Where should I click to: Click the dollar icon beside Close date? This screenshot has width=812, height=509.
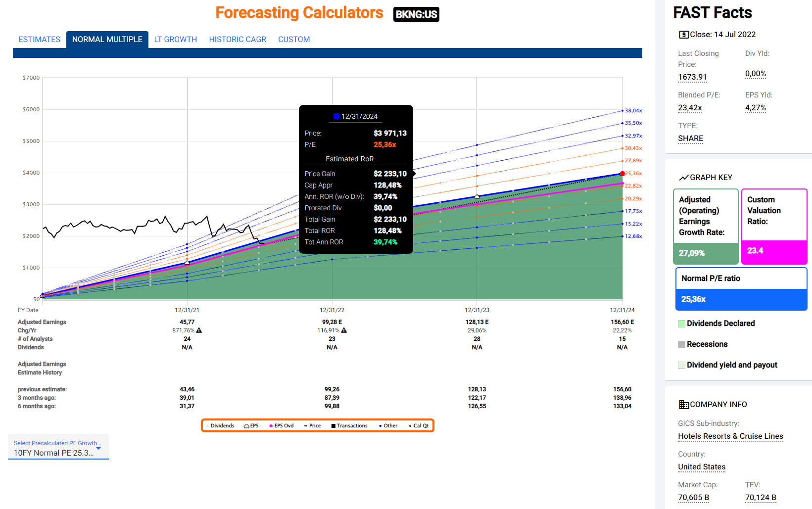click(683, 35)
